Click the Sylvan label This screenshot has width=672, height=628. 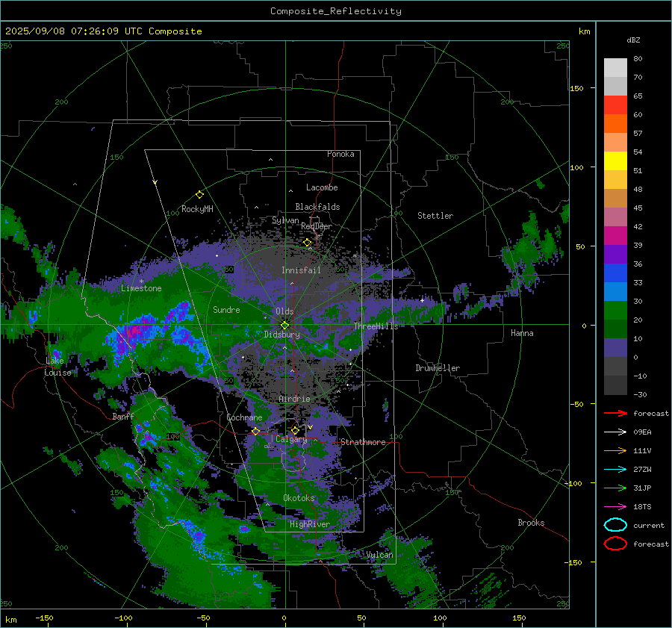coord(285,220)
